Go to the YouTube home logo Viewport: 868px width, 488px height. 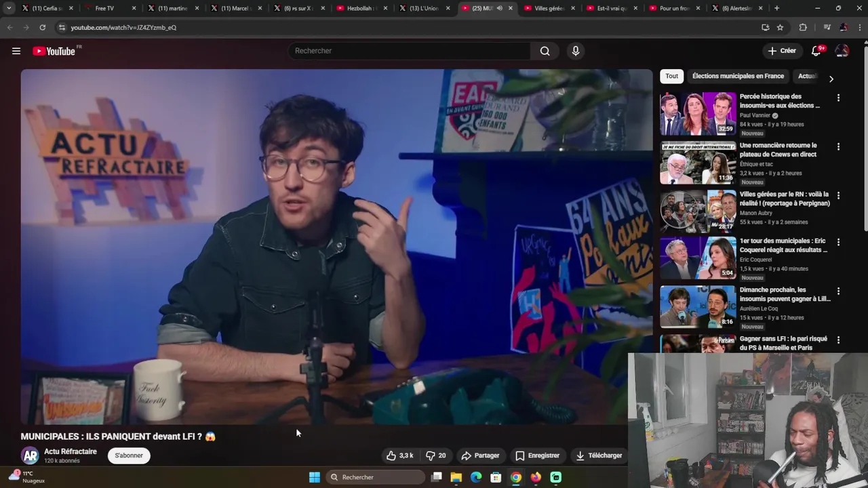(x=54, y=51)
